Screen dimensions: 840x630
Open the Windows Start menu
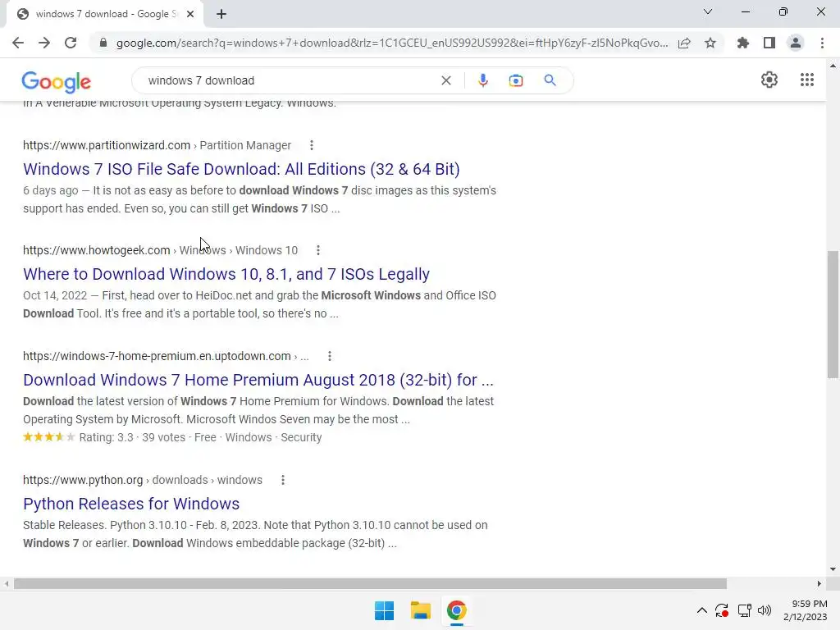click(x=384, y=610)
